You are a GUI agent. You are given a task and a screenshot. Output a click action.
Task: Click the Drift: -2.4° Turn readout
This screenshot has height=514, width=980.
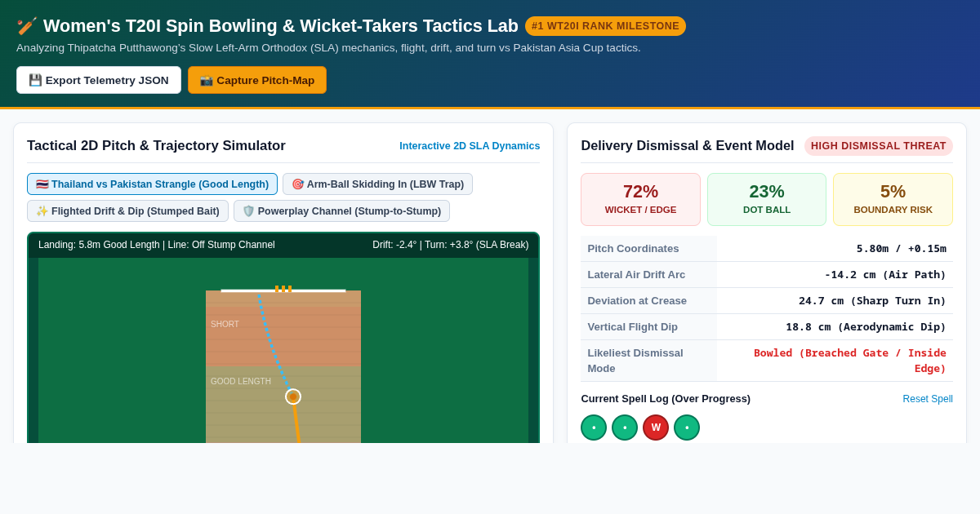(451, 245)
